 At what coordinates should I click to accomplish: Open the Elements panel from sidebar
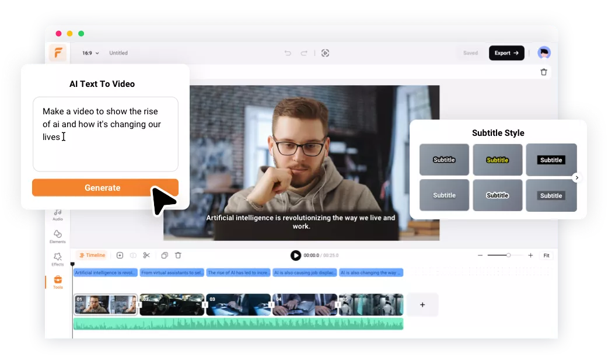point(58,236)
